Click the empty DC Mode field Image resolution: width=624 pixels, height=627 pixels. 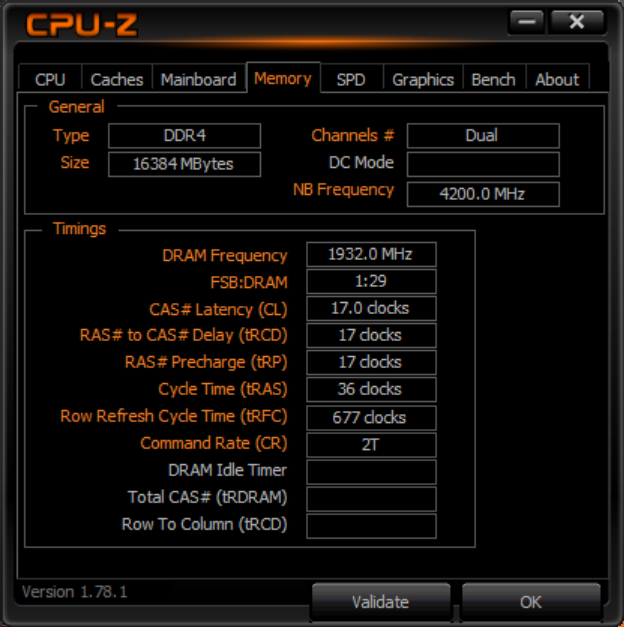click(x=483, y=164)
